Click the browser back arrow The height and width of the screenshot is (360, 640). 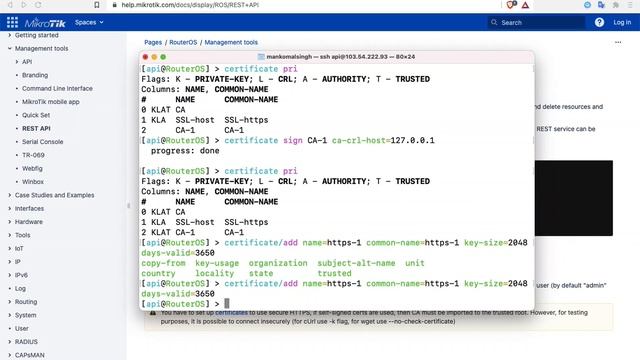[10, 5]
